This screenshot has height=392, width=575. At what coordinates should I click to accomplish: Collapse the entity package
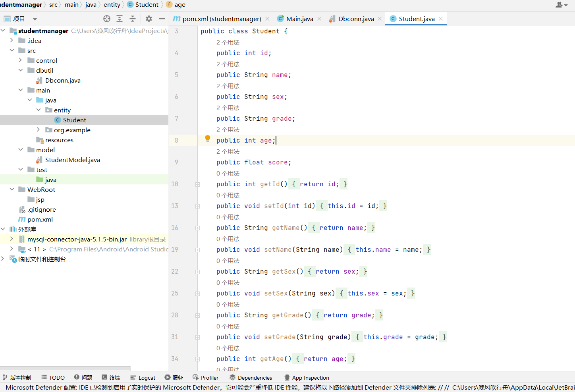click(x=39, y=110)
